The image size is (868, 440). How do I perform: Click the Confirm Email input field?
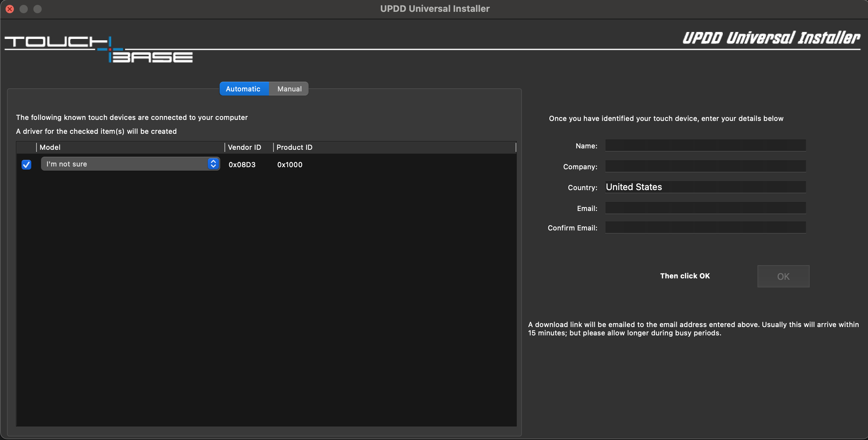pos(705,228)
